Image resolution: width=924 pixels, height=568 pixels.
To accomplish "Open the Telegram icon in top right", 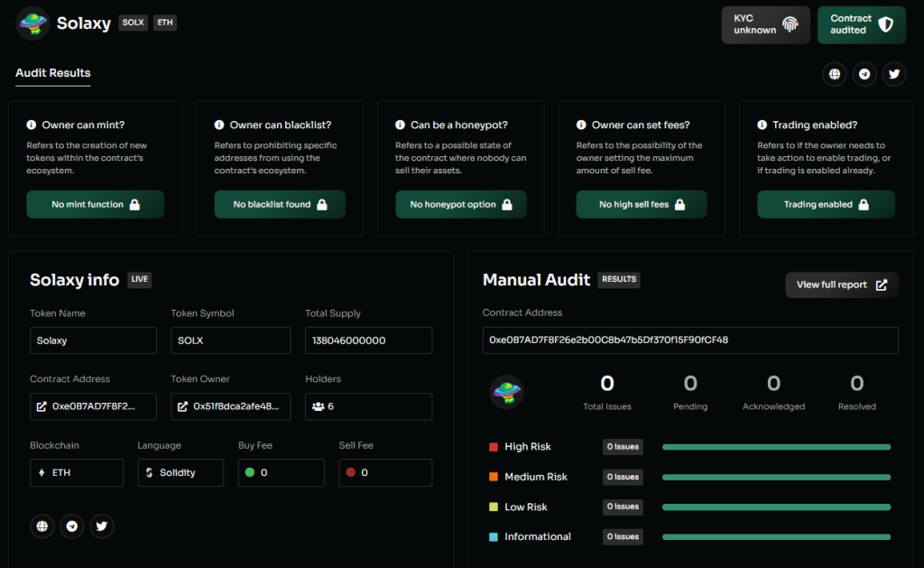I will click(x=864, y=74).
